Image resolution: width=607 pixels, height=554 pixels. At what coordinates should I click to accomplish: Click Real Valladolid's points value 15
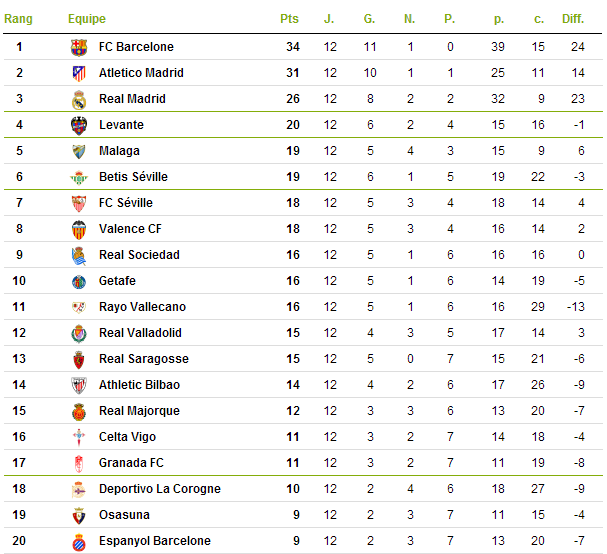pyautogui.click(x=293, y=333)
